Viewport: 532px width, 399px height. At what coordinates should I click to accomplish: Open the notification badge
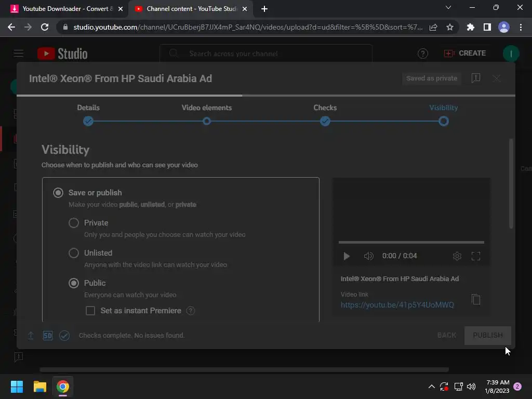(517, 387)
